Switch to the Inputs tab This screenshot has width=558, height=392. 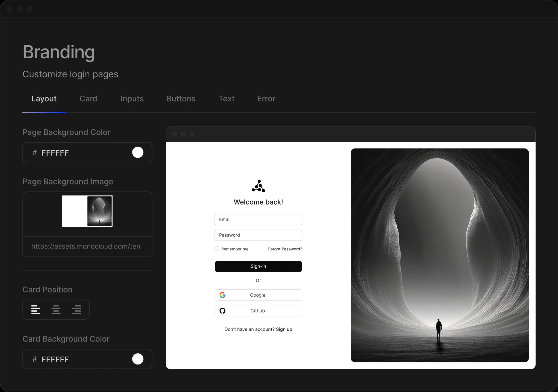[132, 99]
